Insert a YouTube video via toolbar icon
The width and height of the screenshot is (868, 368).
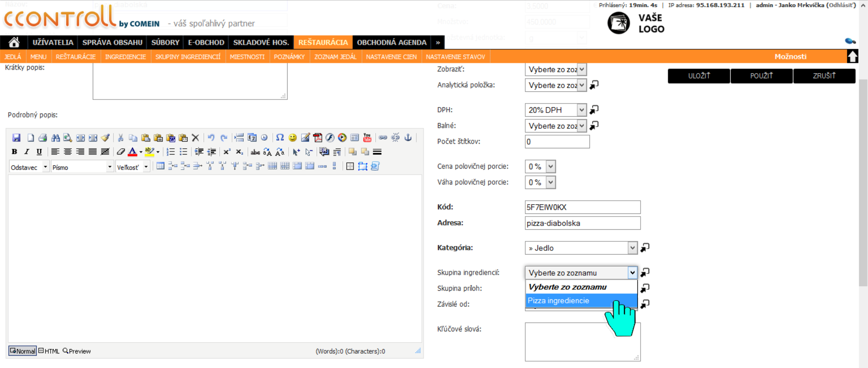[x=367, y=137]
